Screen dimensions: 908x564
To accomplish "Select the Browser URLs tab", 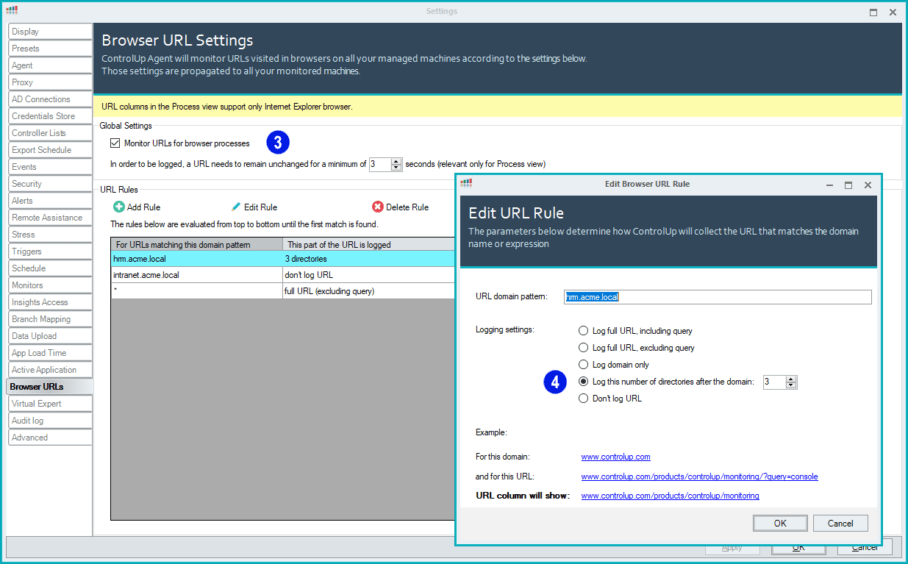I will click(50, 386).
